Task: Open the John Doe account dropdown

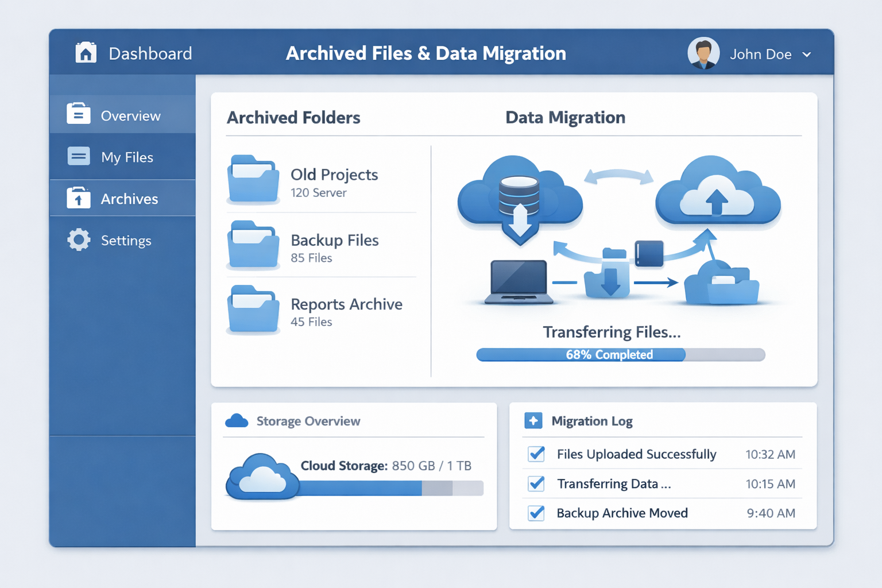Action: [806, 55]
